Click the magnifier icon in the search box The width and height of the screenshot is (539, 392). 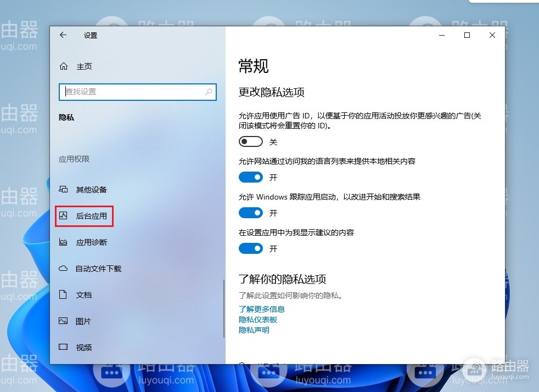tap(209, 92)
